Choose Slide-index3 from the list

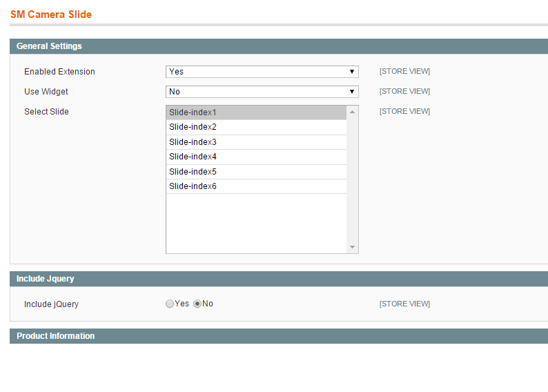(x=256, y=142)
